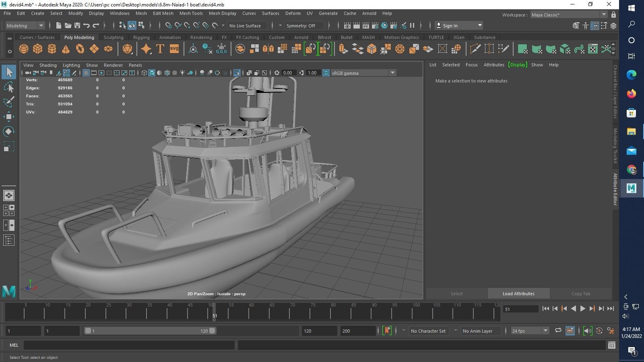
Task: Select the Scale tool in the toolbox
Action: (9, 146)
